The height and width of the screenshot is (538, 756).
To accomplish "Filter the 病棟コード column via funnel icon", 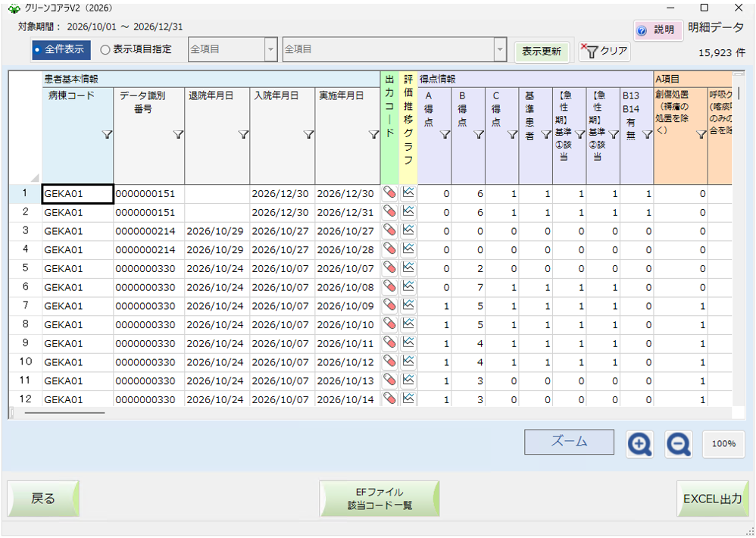I will tap(107, 136).
